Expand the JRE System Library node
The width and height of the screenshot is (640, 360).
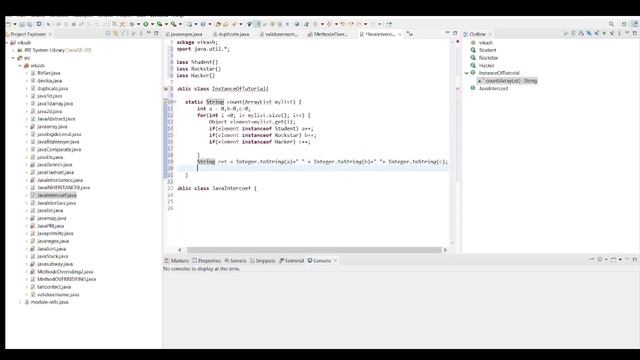[13, 50]
